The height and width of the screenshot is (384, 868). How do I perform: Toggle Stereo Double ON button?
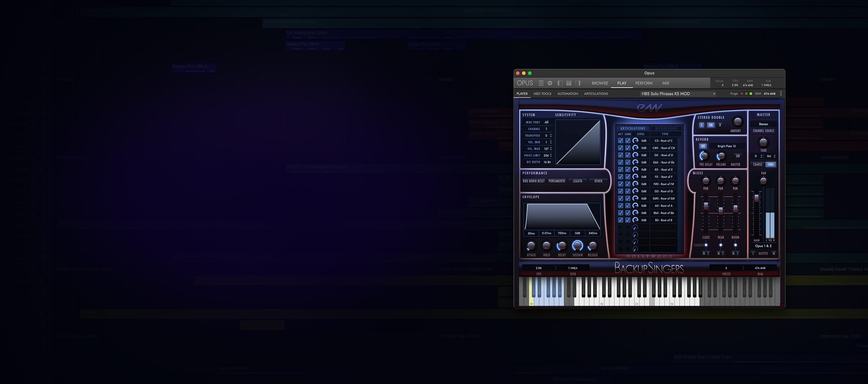coord(711,125)
